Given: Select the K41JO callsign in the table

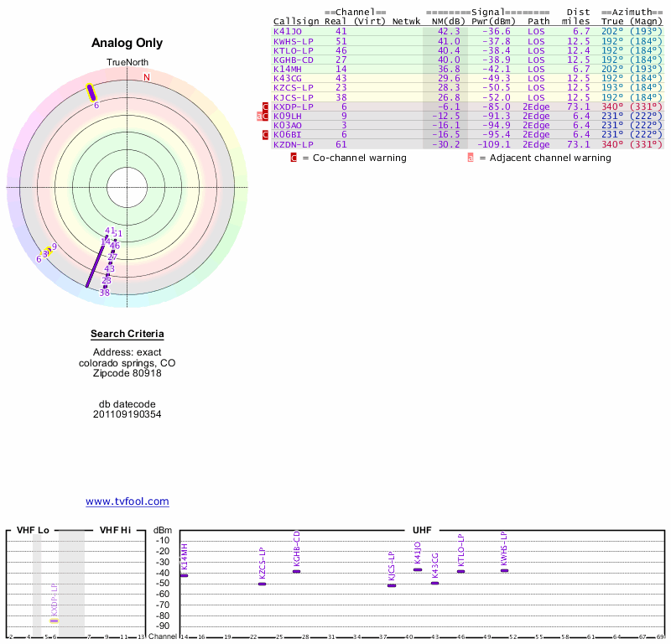Looking at the screenshot, I should tap(287, 31).
